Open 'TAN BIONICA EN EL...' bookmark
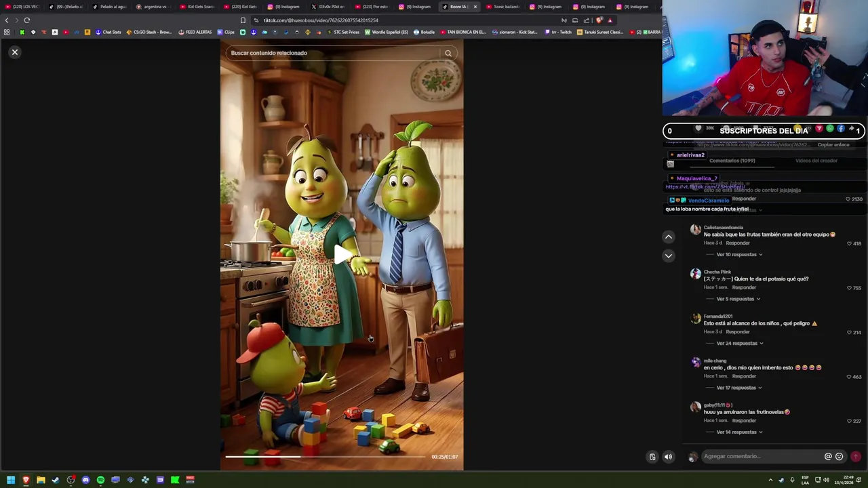 (x=463, y=32)
